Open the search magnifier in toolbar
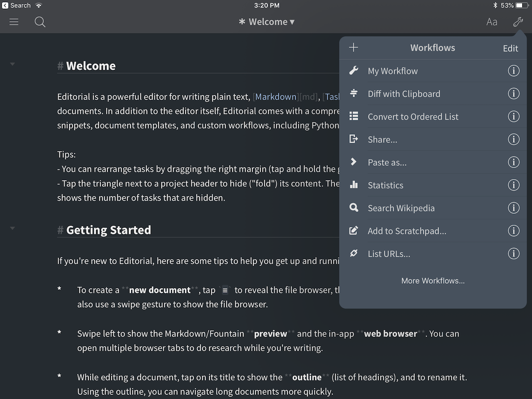This screenshot has height=399, width=532. (40, 22)
